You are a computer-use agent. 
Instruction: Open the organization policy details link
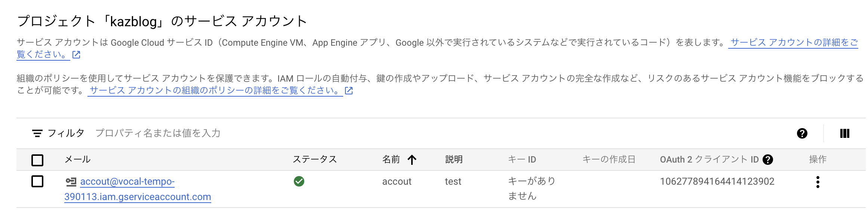click(x=215, y=91)
